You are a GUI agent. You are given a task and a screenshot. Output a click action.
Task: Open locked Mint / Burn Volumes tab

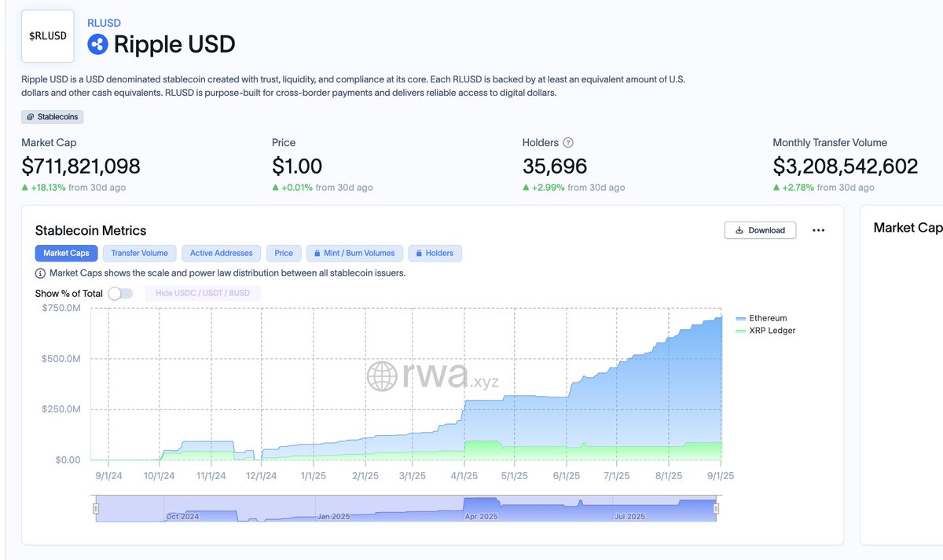pos(354,253)
